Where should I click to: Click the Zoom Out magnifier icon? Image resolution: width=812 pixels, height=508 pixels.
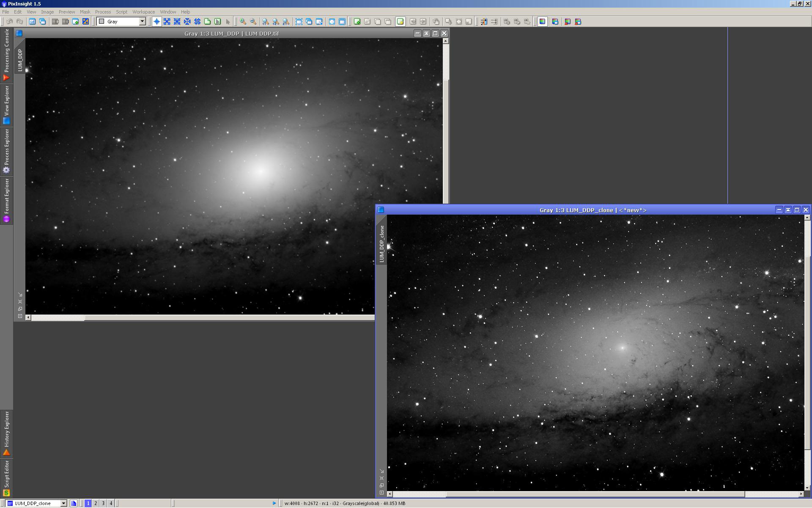(x=253, y=22)
